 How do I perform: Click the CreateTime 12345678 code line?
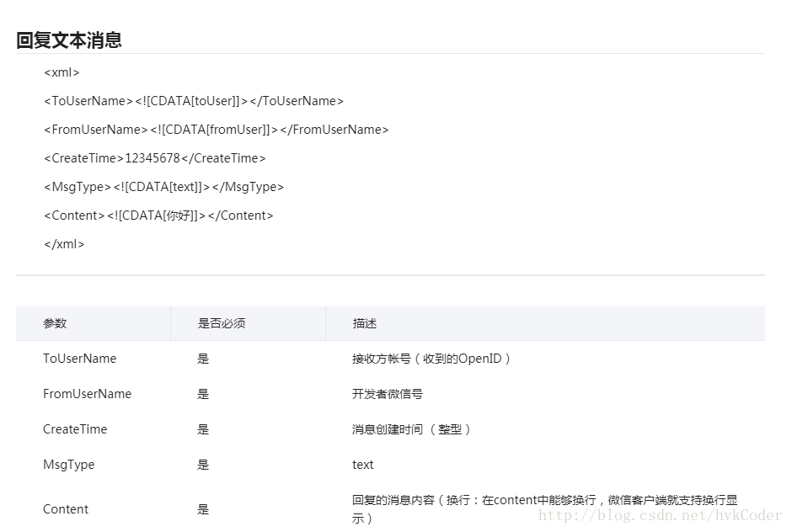click(x=155, y=158)
